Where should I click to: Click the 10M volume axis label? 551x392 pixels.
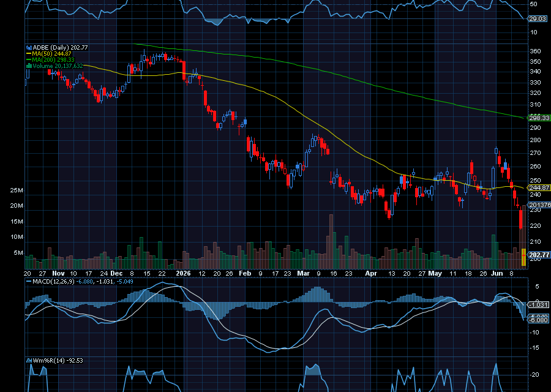17,237
